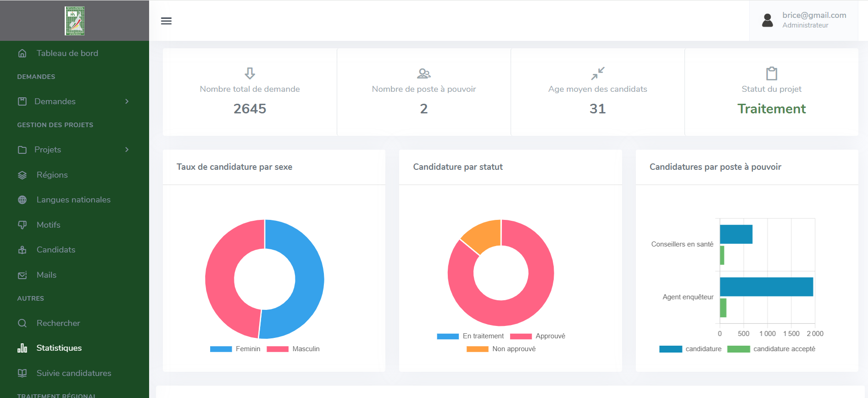Click the Agent enquêteur green accepted bar
Screen dimensions: 868x398
tap(723, 308)
